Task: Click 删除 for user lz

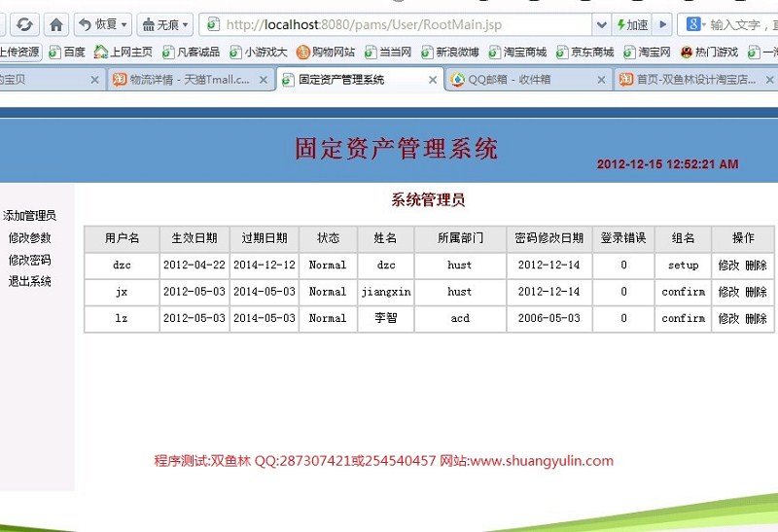Action: [x=757, y=318]
